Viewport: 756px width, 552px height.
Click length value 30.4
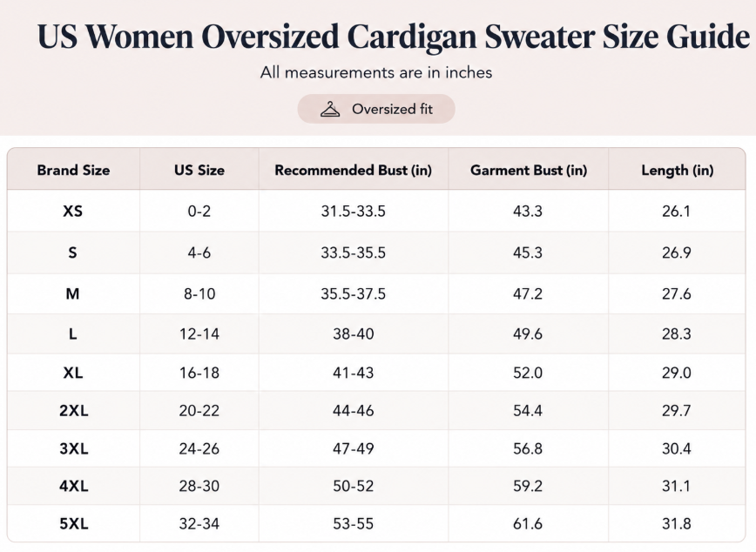point(676,449)
